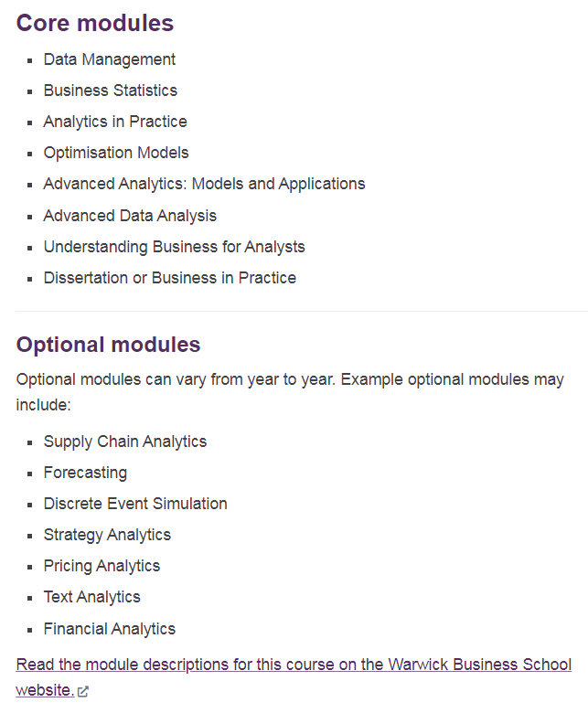
Task: Click Advanced Analytics: Models and Applications
Action: tap(204, 184)
